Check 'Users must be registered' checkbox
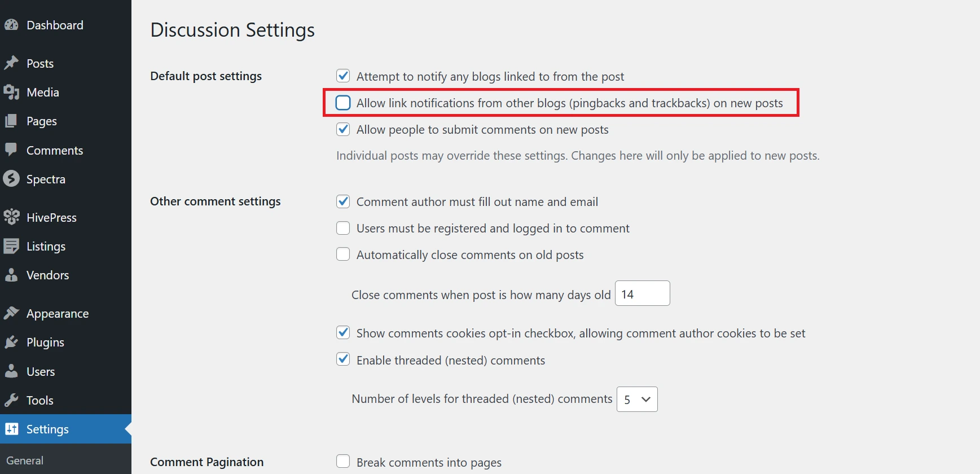 (343, 228)
